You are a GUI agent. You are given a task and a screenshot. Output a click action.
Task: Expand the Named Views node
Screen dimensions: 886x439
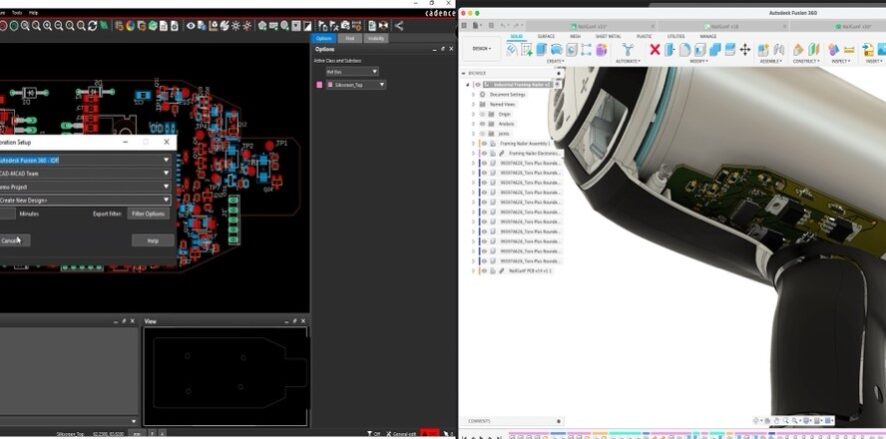click(x=473, y=105)
